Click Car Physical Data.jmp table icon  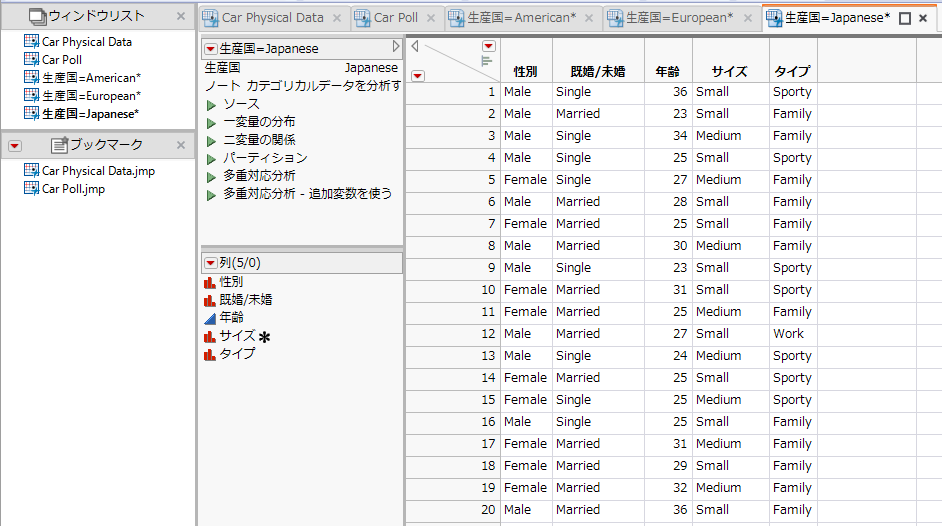click(31, 171)
